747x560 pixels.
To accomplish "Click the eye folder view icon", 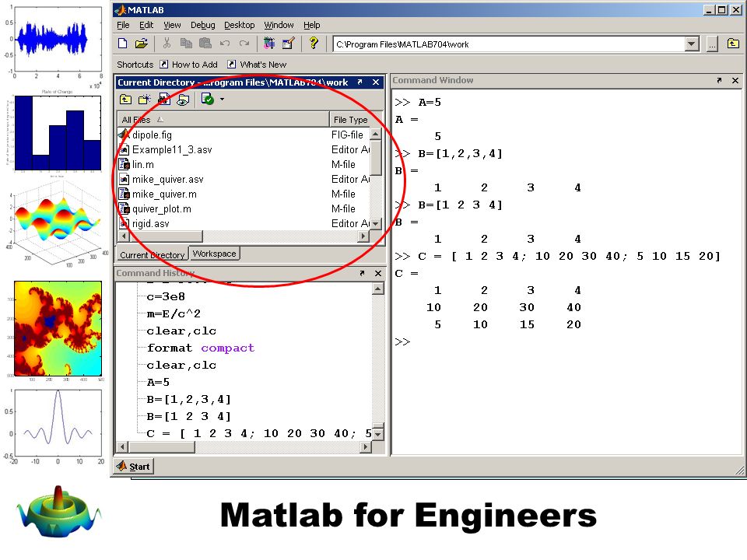I will (x=183, y=99).
